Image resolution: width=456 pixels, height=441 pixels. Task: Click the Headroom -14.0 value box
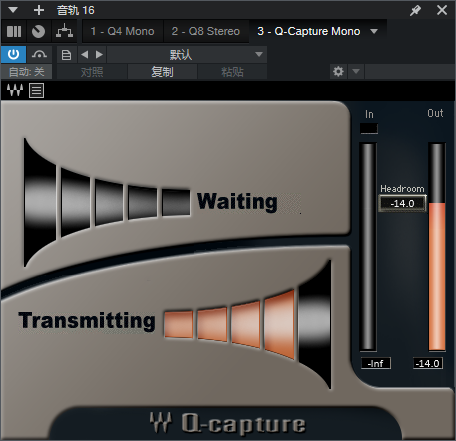[x=402, y=203]
